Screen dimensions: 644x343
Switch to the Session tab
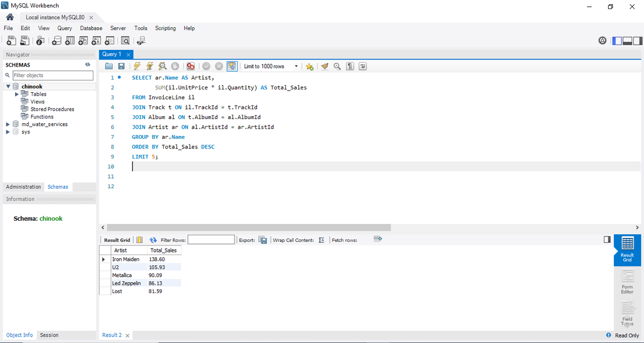[x=49, y=335]
